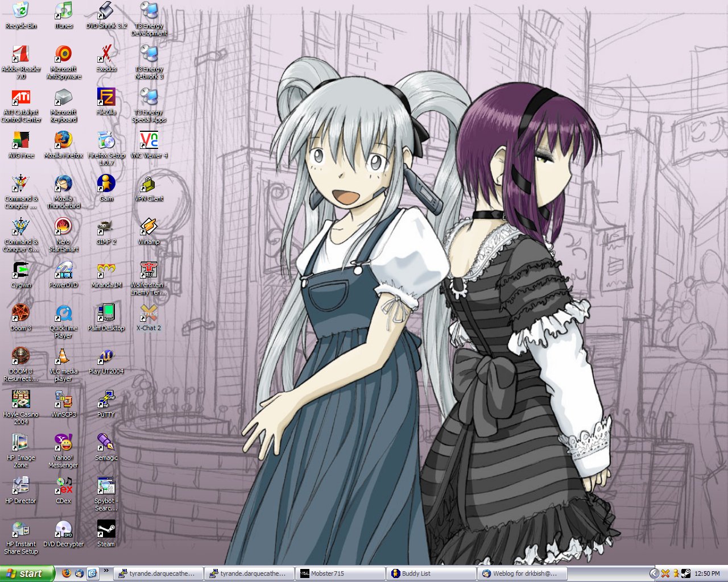The width and height of the screenshot is (728, 582).
Task: Open the WinSCP3 desktop icon
Action: tap(64, 404)
